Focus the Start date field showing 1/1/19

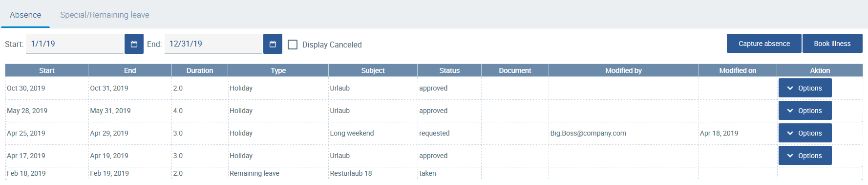75,44
